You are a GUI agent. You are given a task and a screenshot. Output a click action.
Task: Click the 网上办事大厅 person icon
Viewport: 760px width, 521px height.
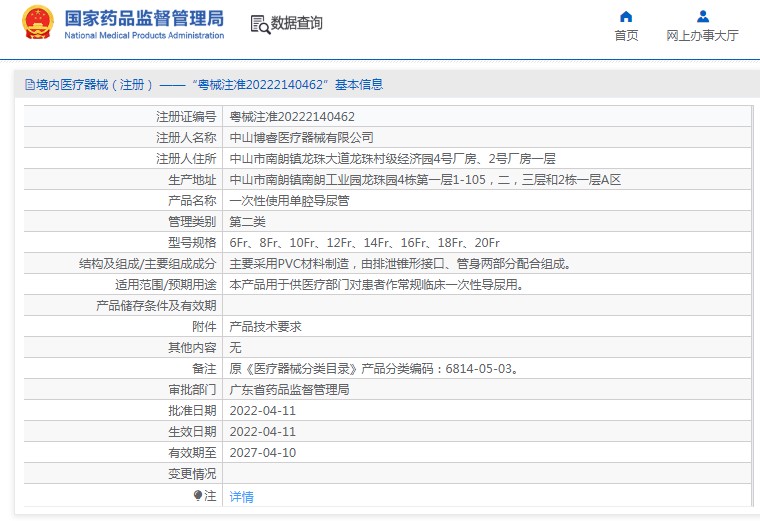[x=702, y=16]
